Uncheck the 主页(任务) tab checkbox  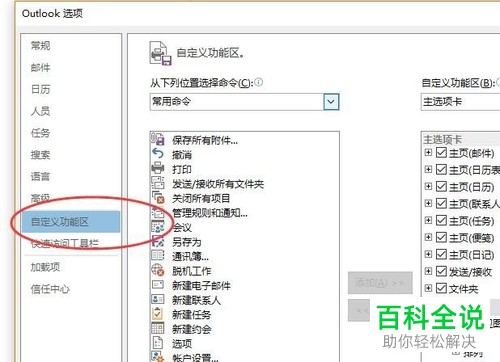[x=441, y=220]
